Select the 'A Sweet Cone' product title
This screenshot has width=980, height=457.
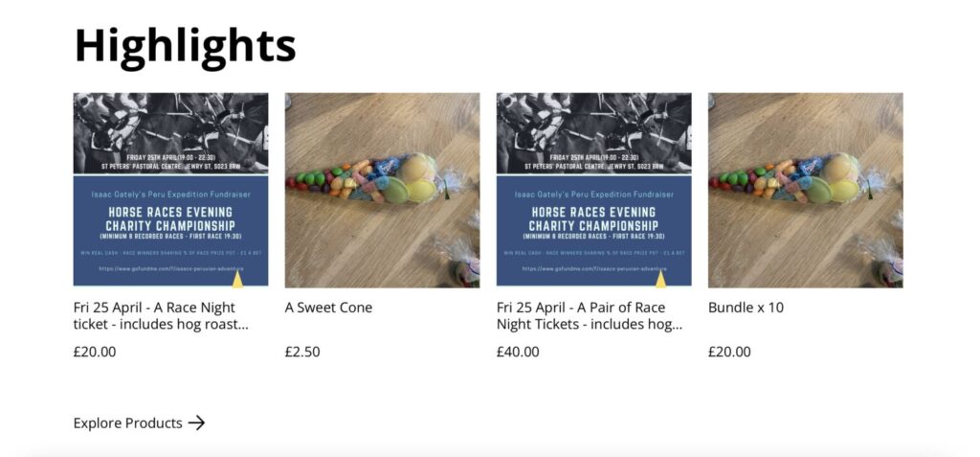tap(329, 308)
